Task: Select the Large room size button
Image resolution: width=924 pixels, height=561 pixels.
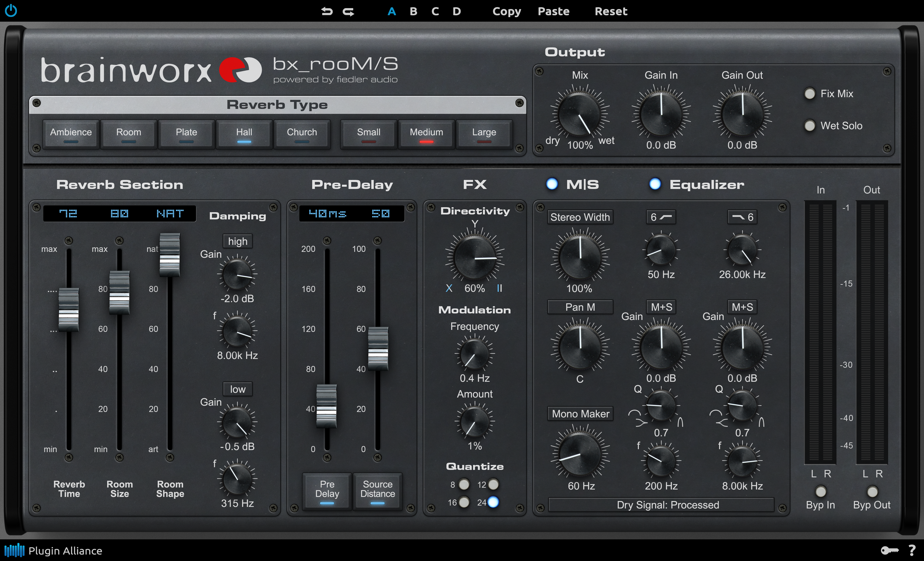Action: [x=484, y=135]
